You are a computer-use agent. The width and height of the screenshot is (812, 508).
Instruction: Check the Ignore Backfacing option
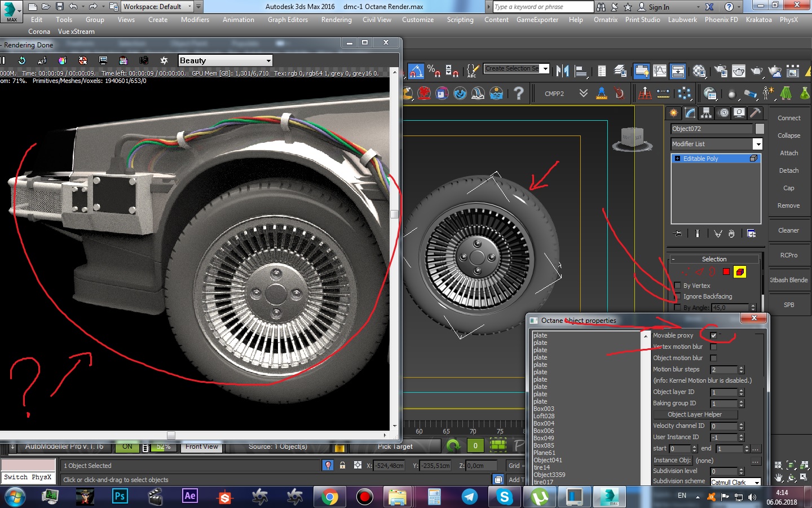pos(678,296)
